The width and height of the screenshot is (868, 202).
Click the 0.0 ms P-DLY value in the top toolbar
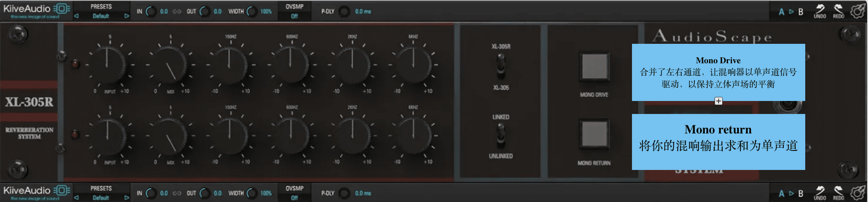pyautogui.click(x=363, y=11)
